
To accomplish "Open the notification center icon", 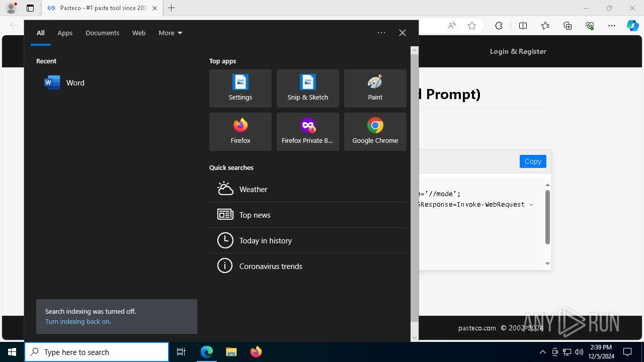I will [627, 352].
